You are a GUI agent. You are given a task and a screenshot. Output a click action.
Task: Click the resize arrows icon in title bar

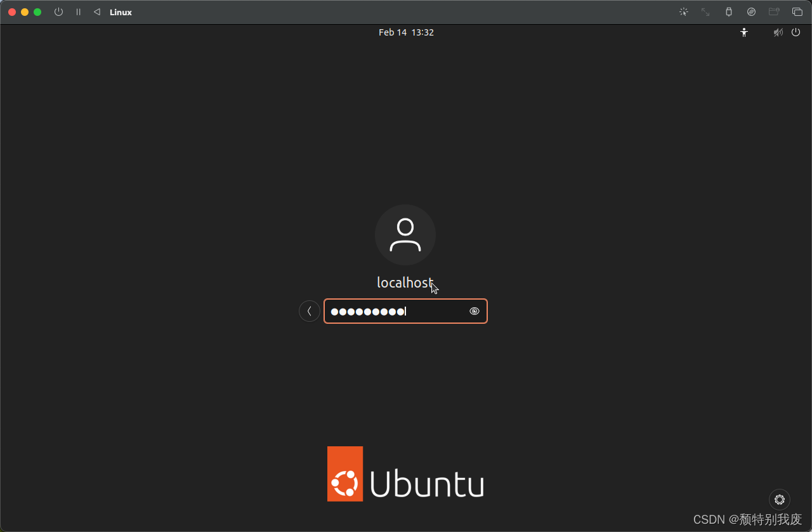point(705,12)
